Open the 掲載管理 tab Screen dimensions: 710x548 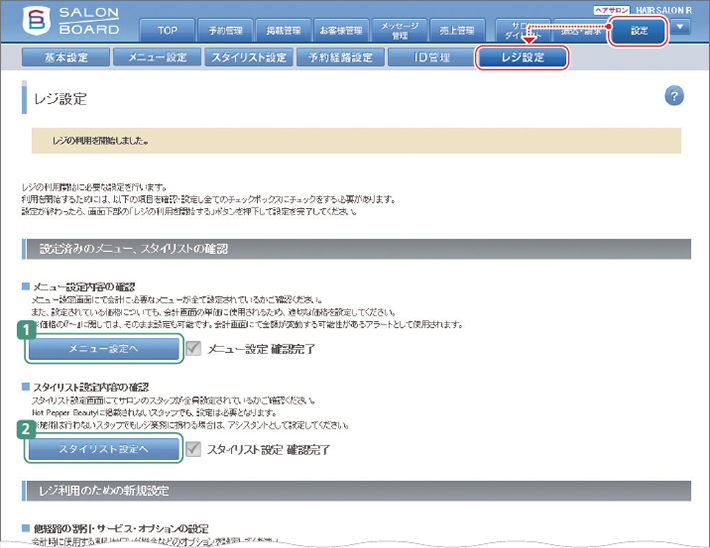[x=281, y=32]
